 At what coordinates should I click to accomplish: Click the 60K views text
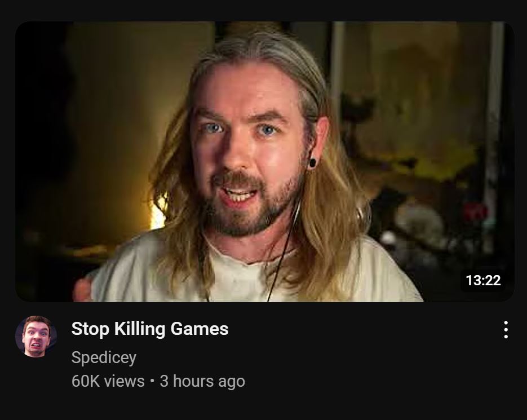(108, 381)
